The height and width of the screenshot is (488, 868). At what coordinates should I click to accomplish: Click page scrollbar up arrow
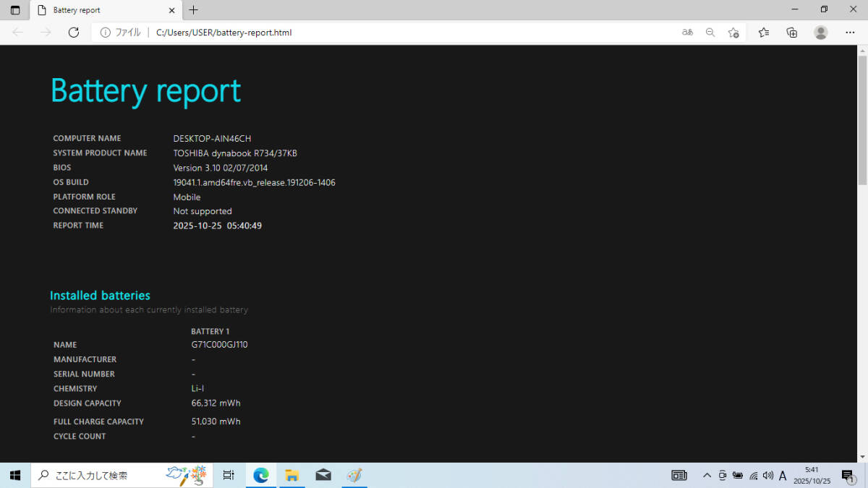click(862, 51)
